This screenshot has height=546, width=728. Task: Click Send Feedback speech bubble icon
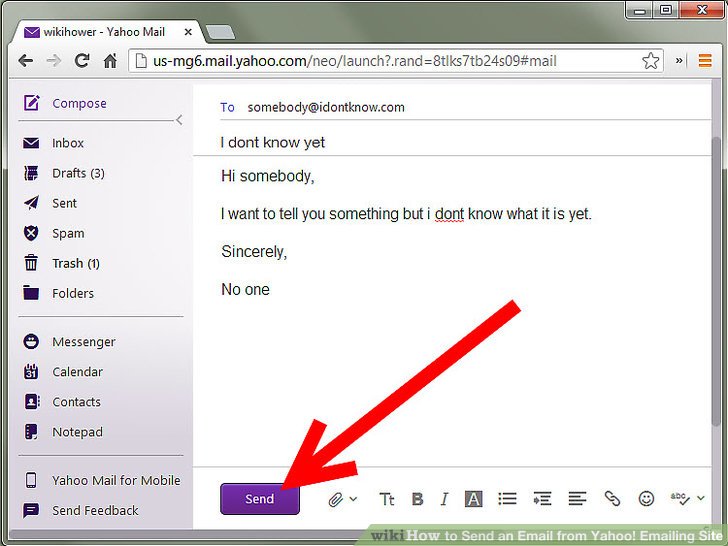click(31, 510)
